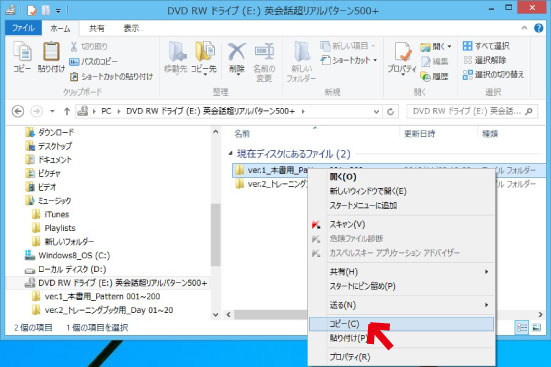The width and height of the screenshot is (551, 367).
Task: Switch to the 表示 ribbon tab
Action: pos(131,28)
